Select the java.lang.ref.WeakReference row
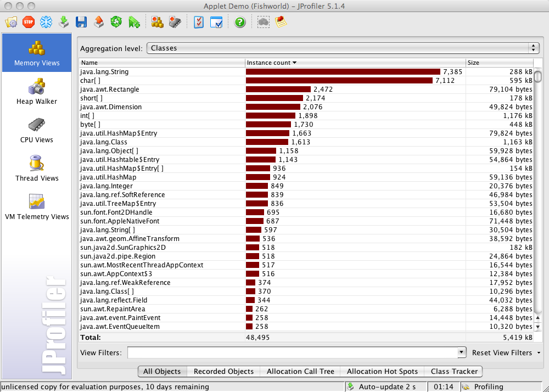 tap(306, 282)
